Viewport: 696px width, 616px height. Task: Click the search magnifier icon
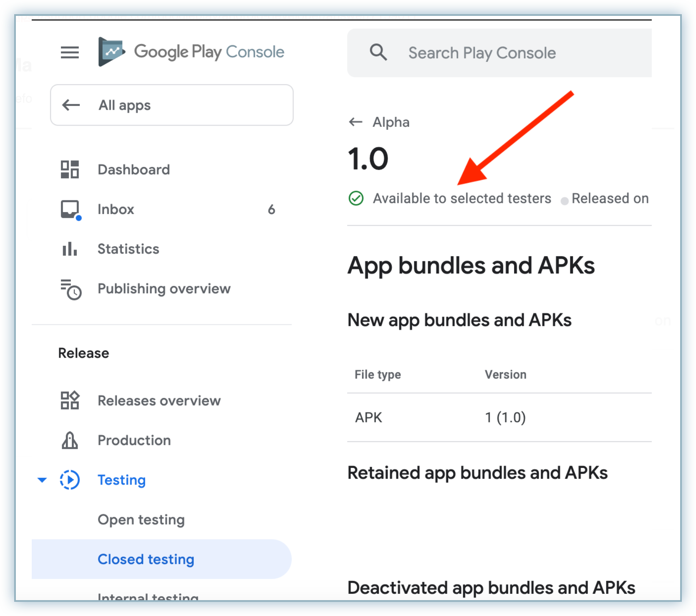tap(378, 53)
